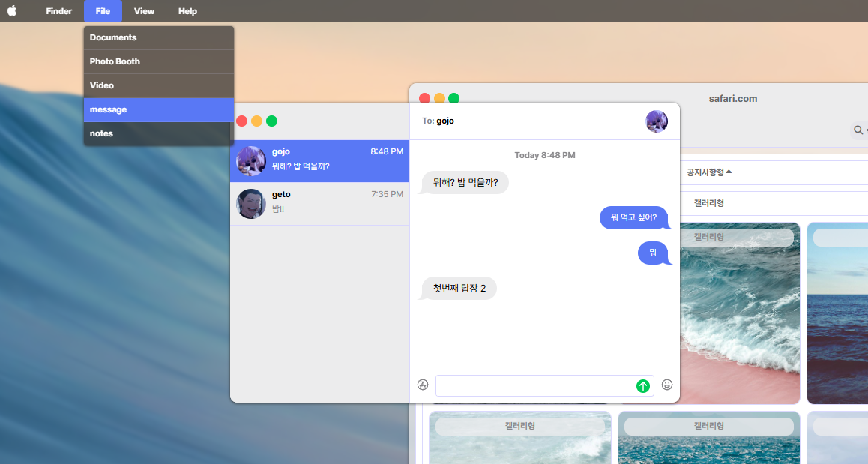The width and height of the screenshot is (868, 464).
Task: Click 'Today 8:48 PM' timestamp
Action: click(545, 155)
